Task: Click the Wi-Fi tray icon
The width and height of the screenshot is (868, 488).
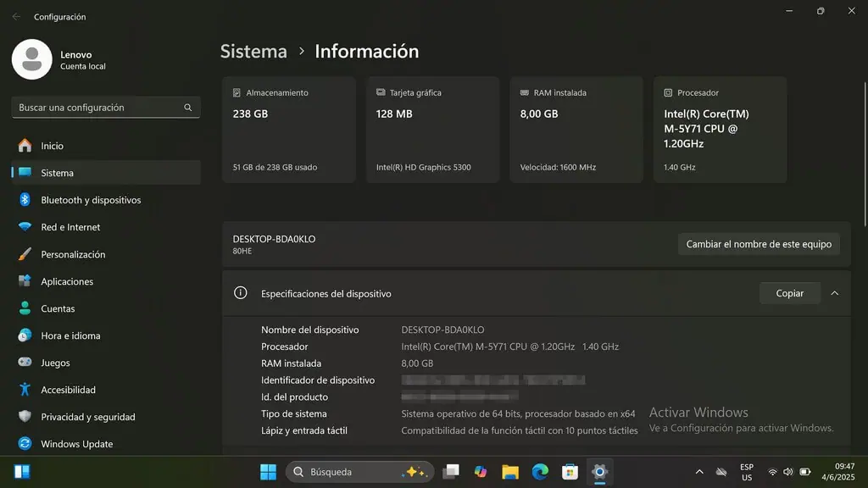Action: [x=772, y=472]
